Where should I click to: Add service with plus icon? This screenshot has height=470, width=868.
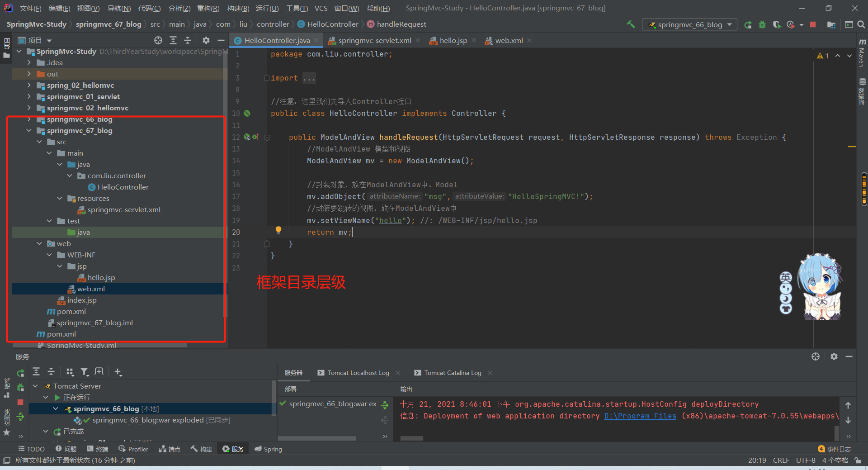(x=118, y=372)
